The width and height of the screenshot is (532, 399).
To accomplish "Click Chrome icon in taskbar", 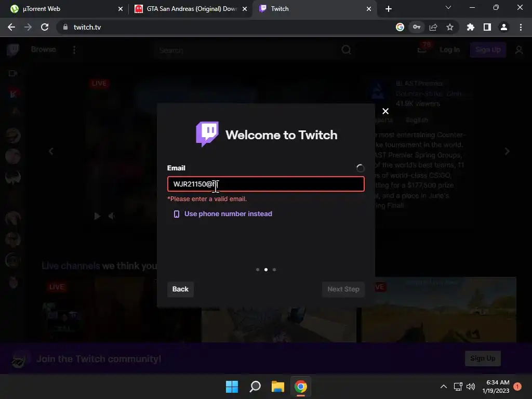I will click(x=301, y=387).
